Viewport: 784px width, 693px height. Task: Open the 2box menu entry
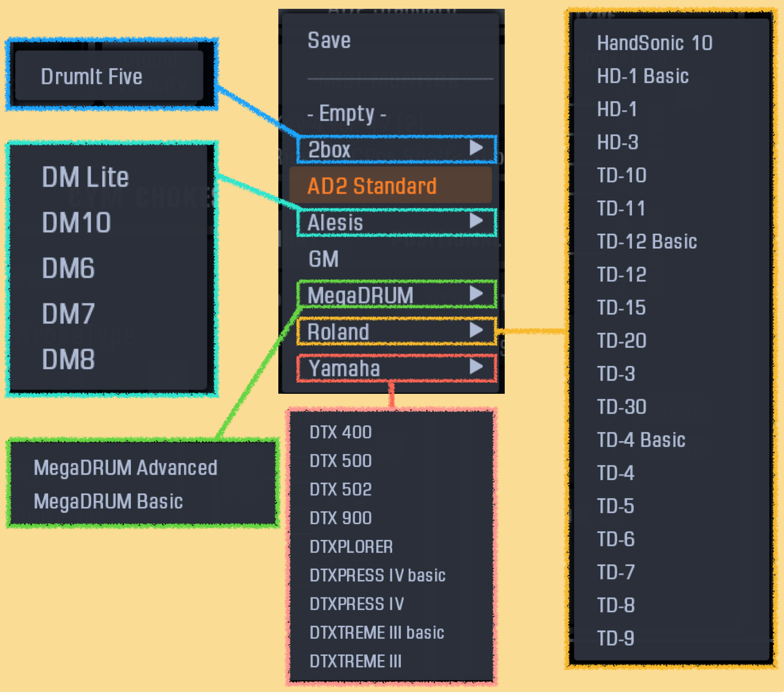tap(397, 149)
